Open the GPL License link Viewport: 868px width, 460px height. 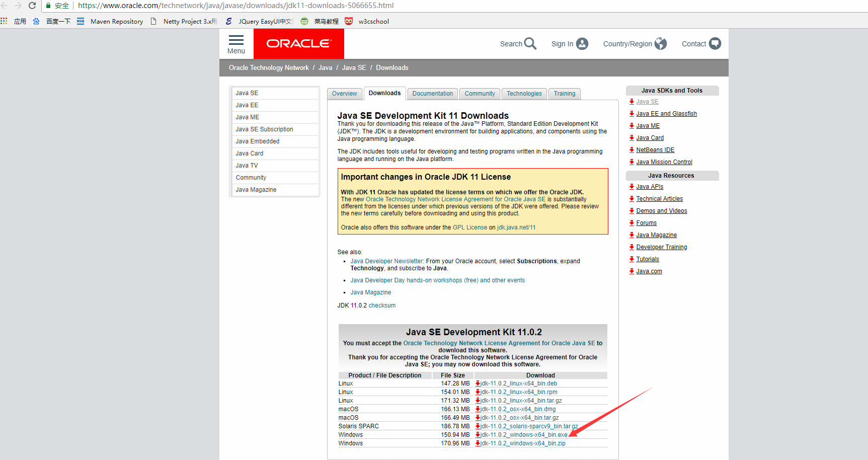[x=469, y=227]
